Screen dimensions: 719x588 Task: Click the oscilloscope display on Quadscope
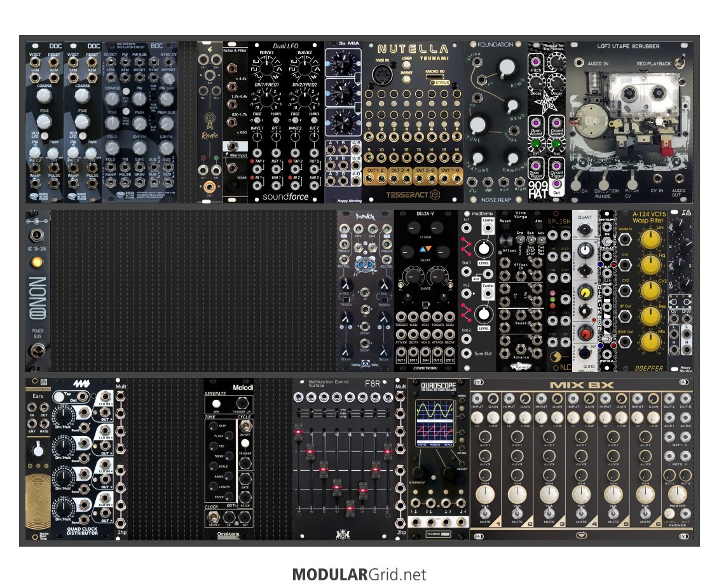point(435,423)
